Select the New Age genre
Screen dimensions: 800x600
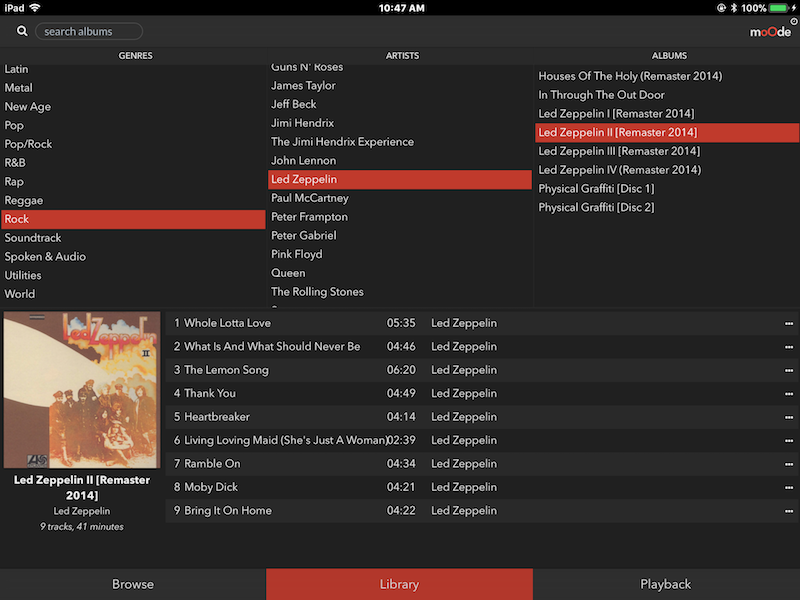(133, 107)
